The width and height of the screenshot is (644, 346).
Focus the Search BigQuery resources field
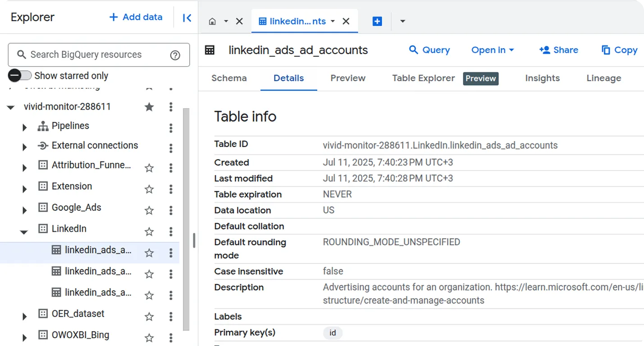[99, 55]
